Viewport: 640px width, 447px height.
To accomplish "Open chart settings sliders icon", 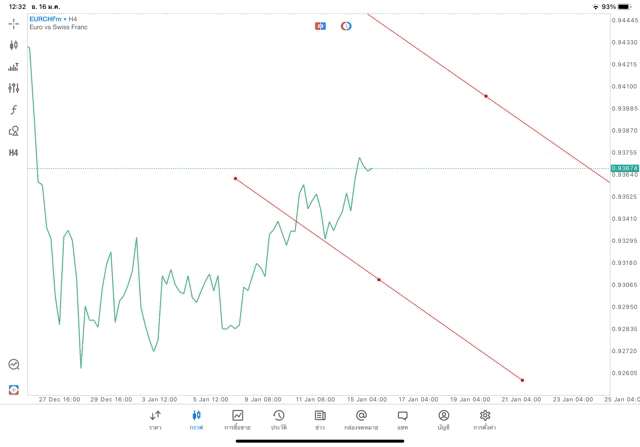I will tap(14, 88).
